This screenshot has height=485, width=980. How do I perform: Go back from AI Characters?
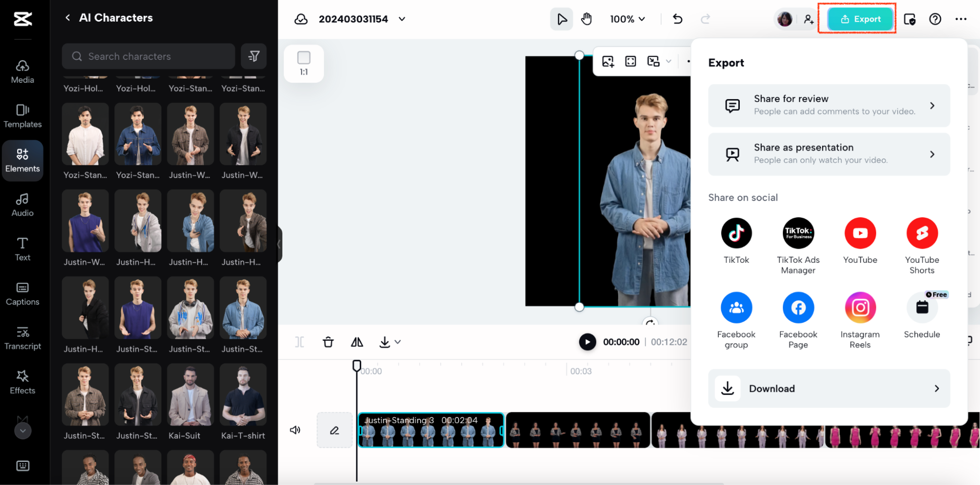coord(68,18)
